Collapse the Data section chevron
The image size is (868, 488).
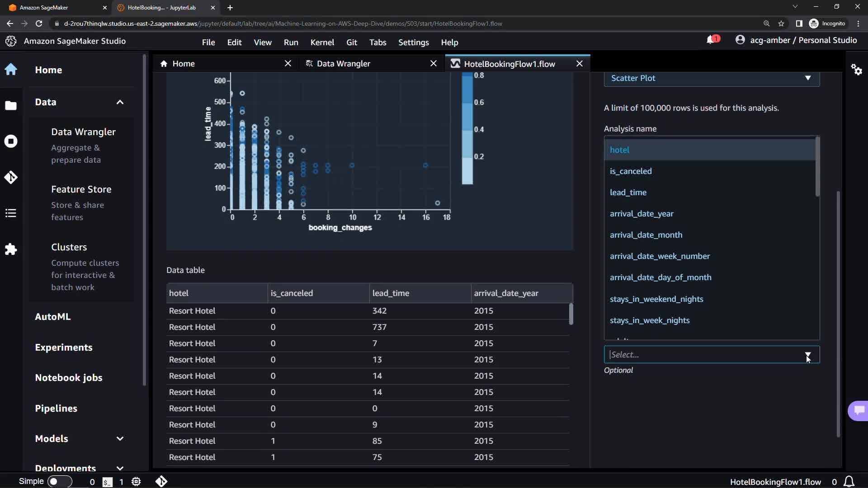point(120,102)
